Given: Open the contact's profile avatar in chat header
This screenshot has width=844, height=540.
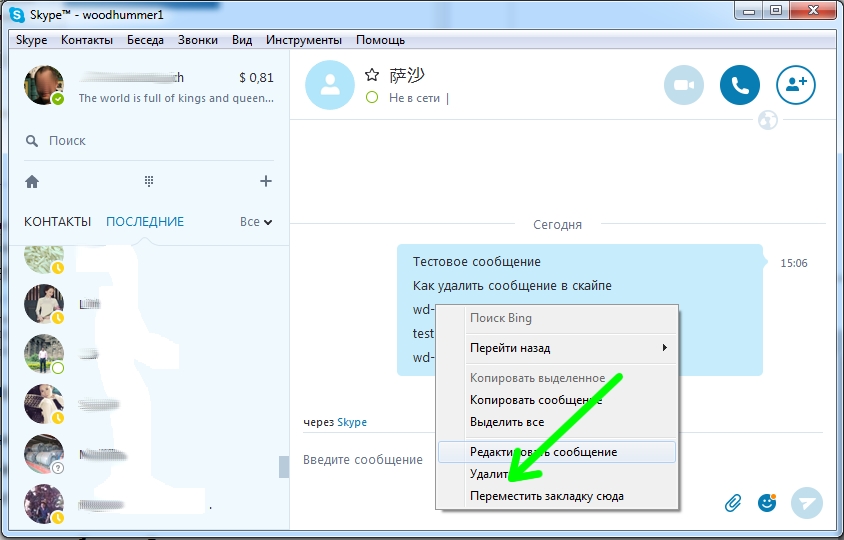Looking at the screenshot, I should [330, 85].
